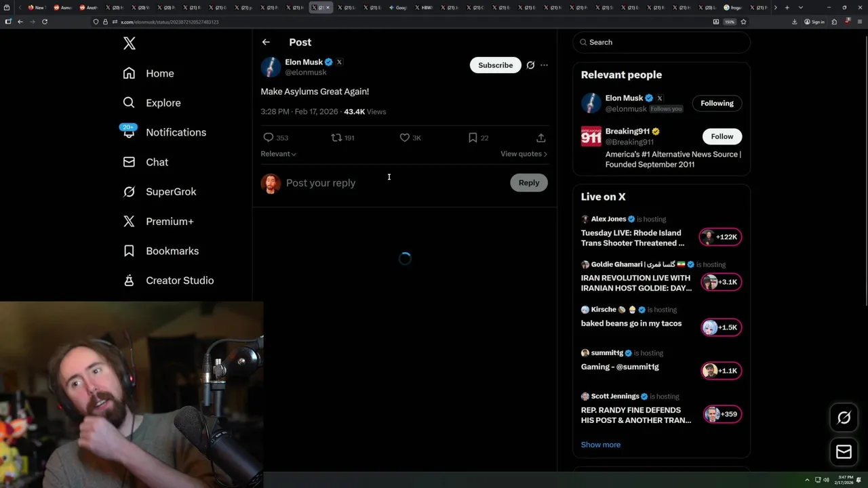Repost the post with 191 reposts
Viewport: 868px width, 488px height.
click(336, 138)
